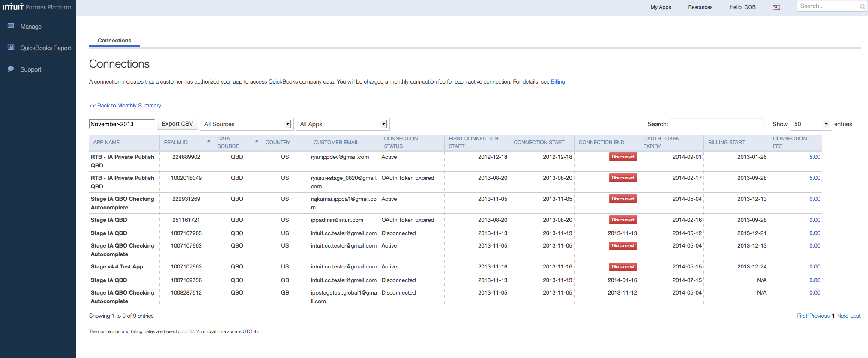Open My Apps menu
The image size is (868, 358).
point(661,7)
